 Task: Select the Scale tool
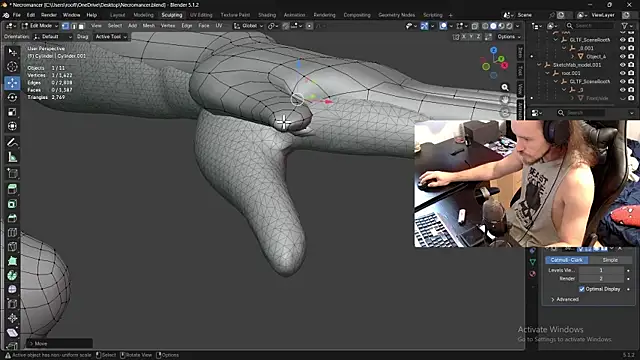12,112
